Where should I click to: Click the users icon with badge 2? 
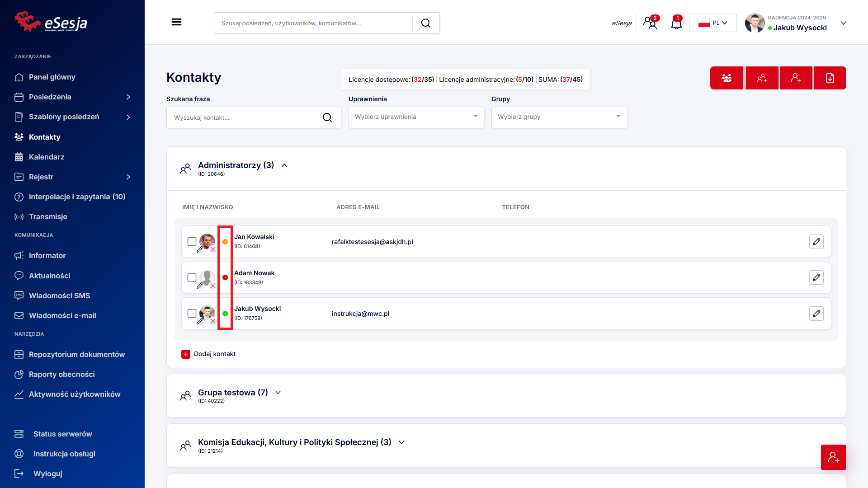651,23
